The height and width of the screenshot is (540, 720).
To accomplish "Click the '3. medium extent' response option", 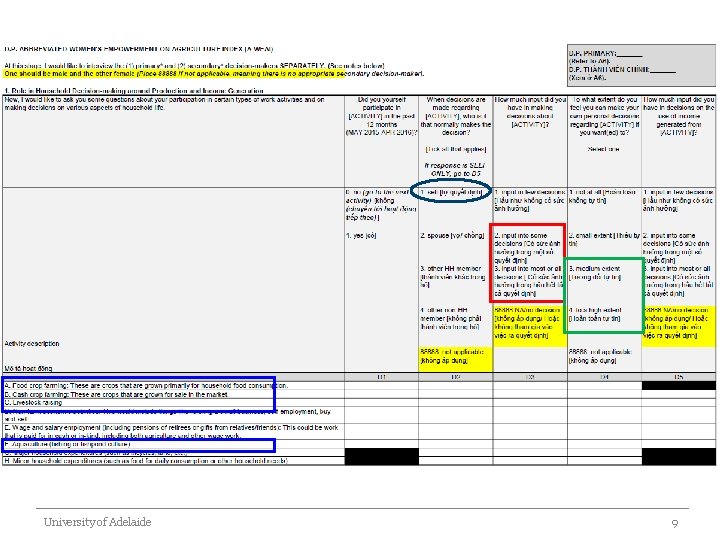I will pos(595,273).
